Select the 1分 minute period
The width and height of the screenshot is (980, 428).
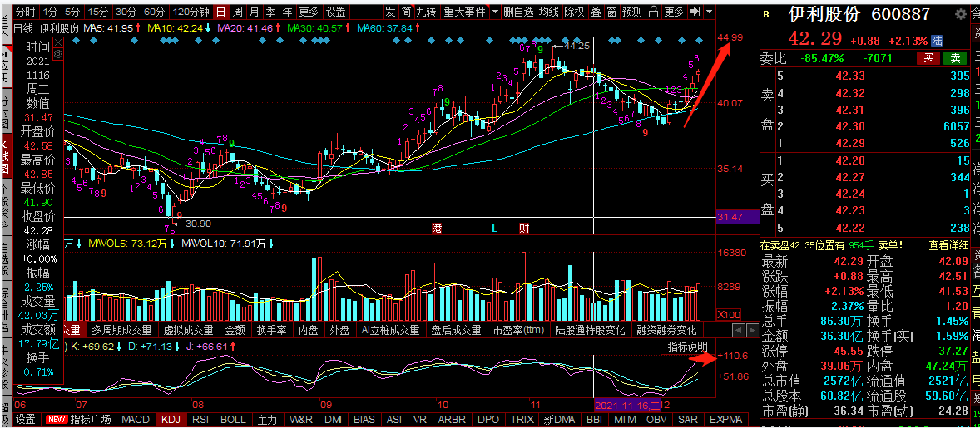click(51, 12)
